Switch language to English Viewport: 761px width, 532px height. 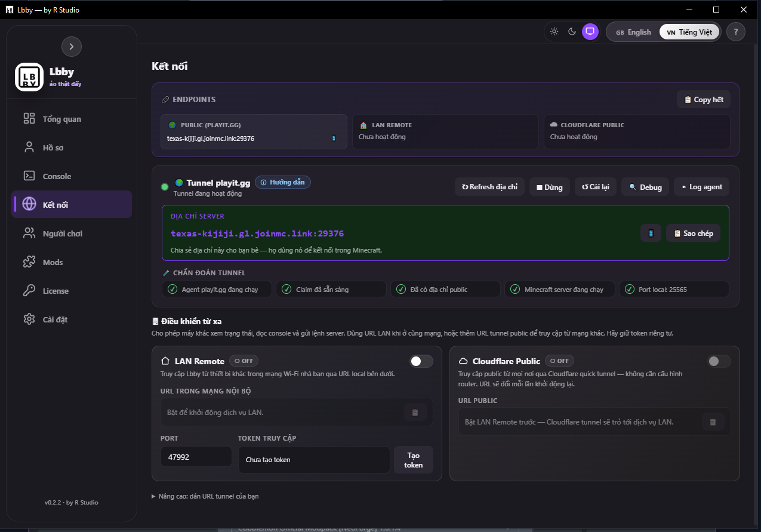(x=633, y=32)
